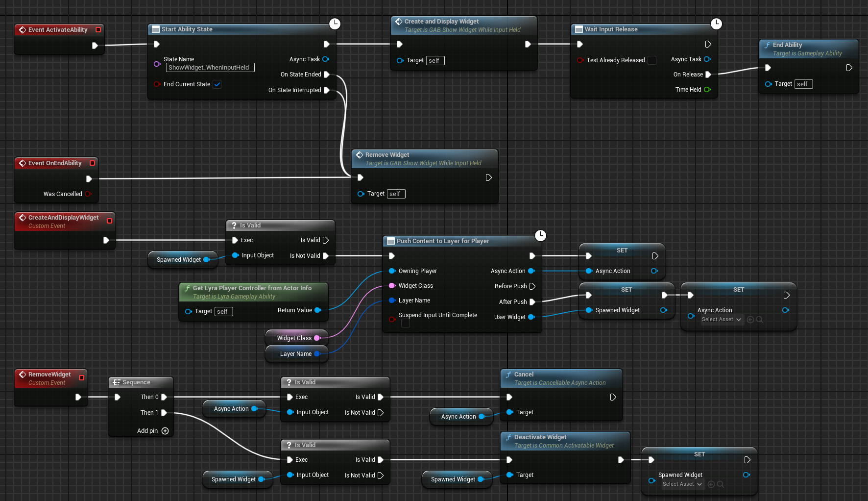Click the clock icon on Start Ability State
Viewport: 868px width, 501px height.
pyautogui.click(x=335, y=24)
